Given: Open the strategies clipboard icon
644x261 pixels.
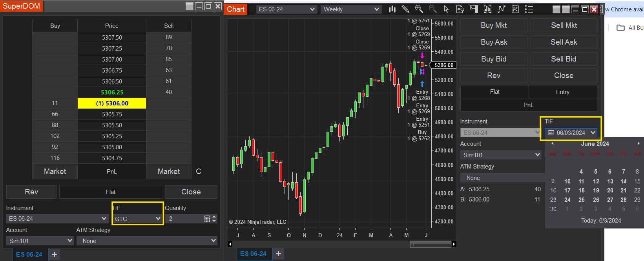Looking at the screenshot, I should click(x=515, y=9).
